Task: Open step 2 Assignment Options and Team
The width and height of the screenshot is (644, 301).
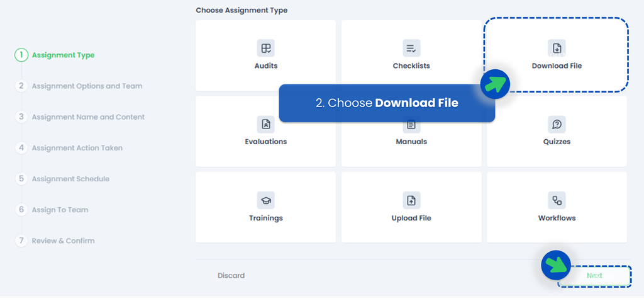Action: tap(87, 86)
